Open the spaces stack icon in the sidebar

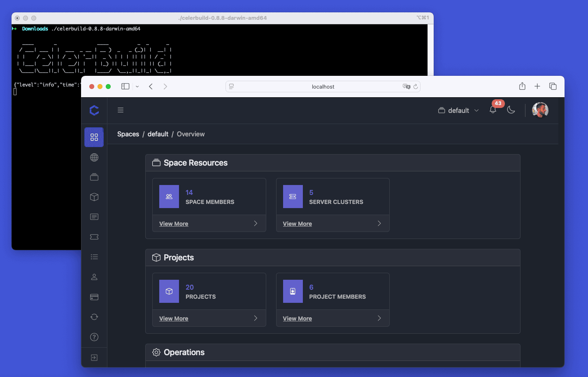(94, 177)
